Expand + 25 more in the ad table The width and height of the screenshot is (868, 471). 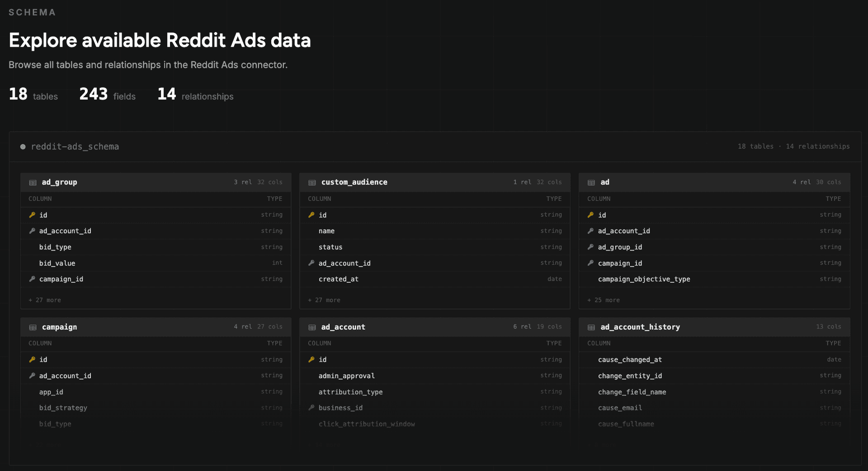click(603, 300)
